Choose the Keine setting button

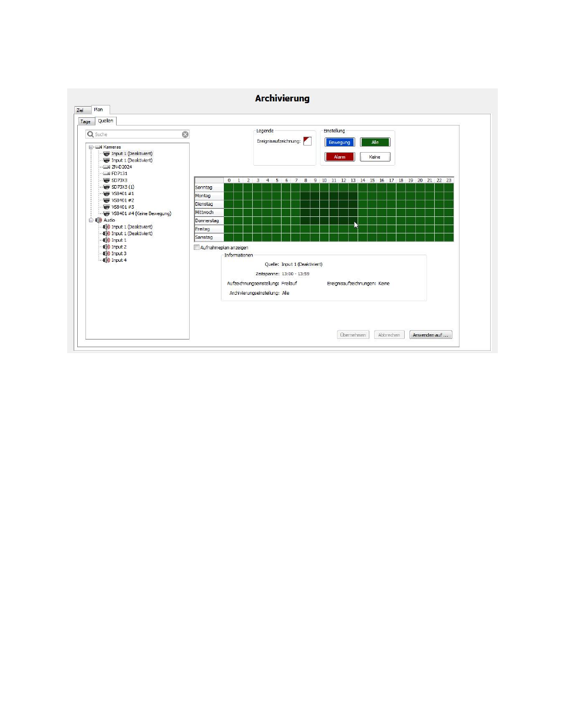coord(375,157)
